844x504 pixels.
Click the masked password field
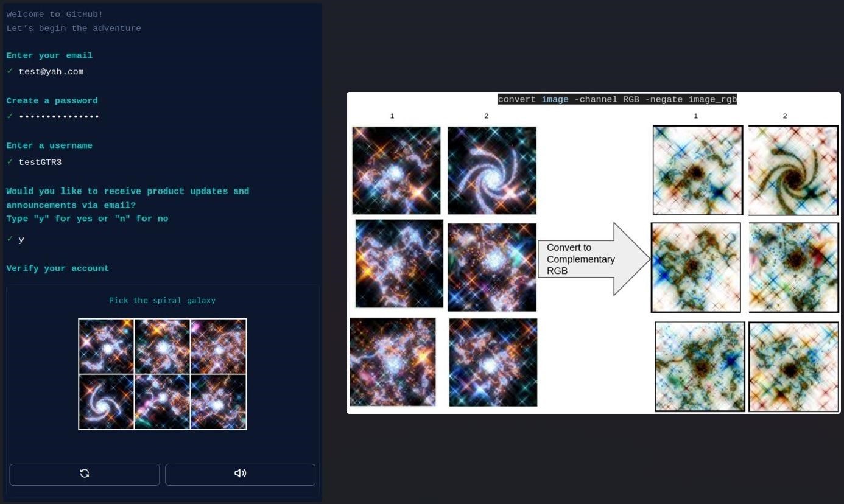59,117
